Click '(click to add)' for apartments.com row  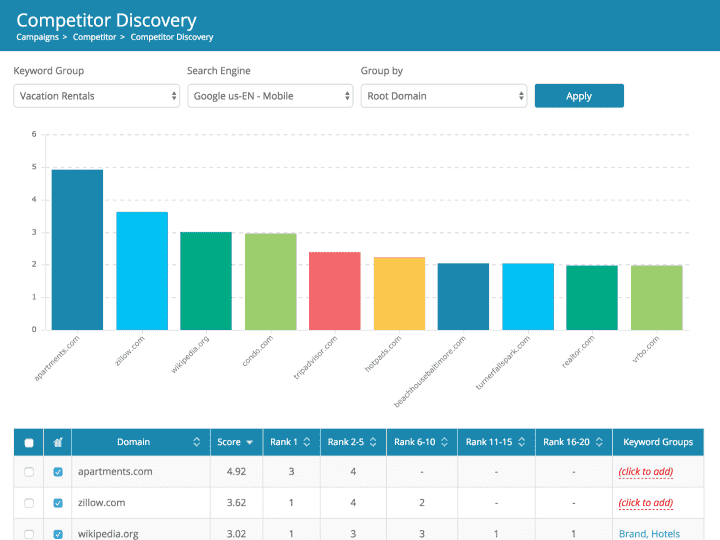point(645,472)
